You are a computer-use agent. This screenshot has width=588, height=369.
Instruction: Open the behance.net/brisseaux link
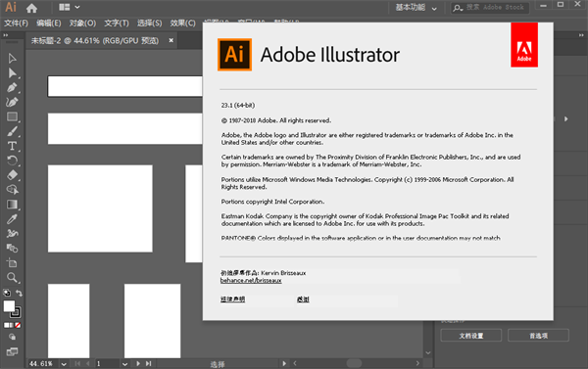coord(251,281)
